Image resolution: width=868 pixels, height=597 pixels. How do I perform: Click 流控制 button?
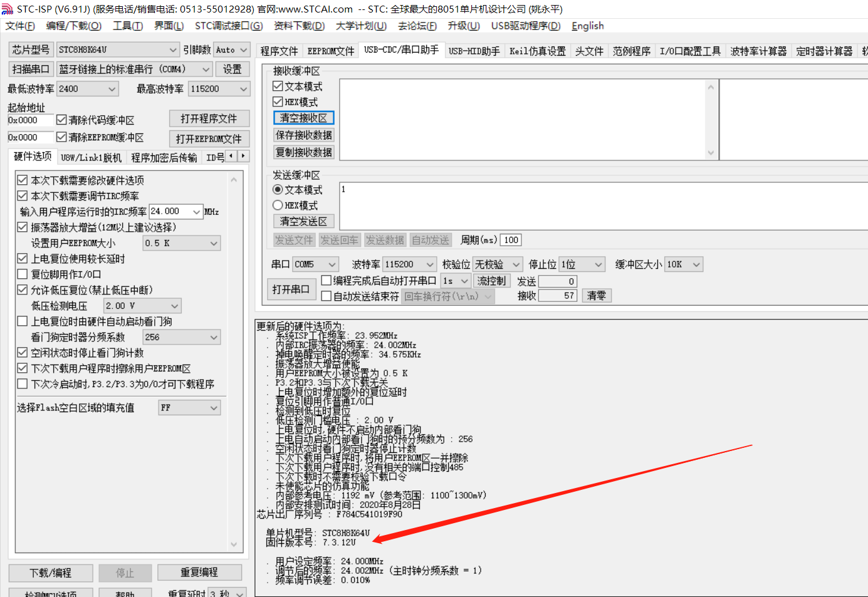pos(491,281)
